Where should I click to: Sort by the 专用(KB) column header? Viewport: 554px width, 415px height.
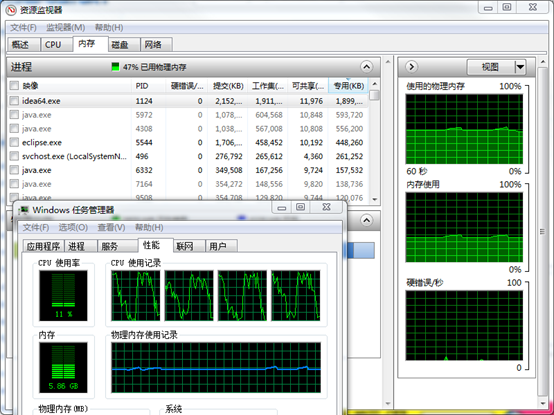[348, 85]
